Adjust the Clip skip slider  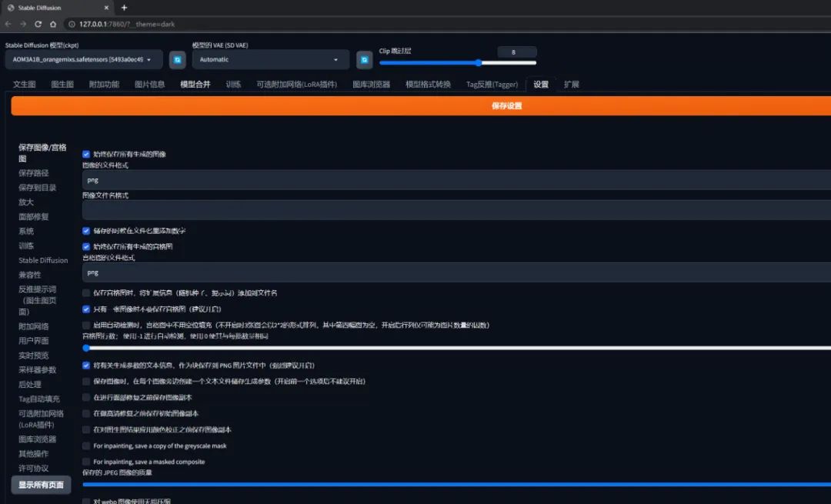click(458, 63)
